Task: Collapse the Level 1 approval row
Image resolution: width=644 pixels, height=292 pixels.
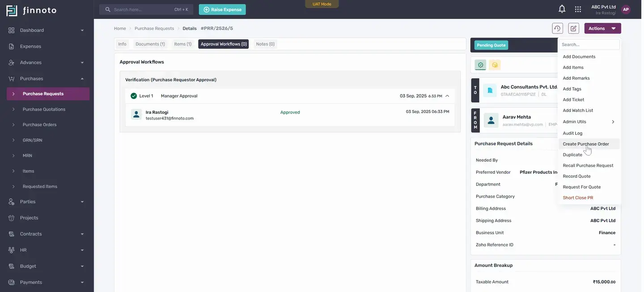Action: (x=447, y=96)
